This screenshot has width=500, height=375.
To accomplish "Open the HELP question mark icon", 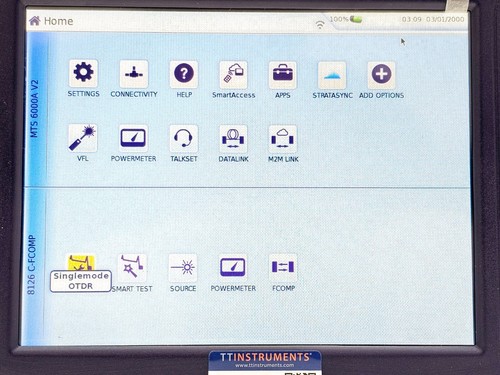I will click(x=184, y=74).
